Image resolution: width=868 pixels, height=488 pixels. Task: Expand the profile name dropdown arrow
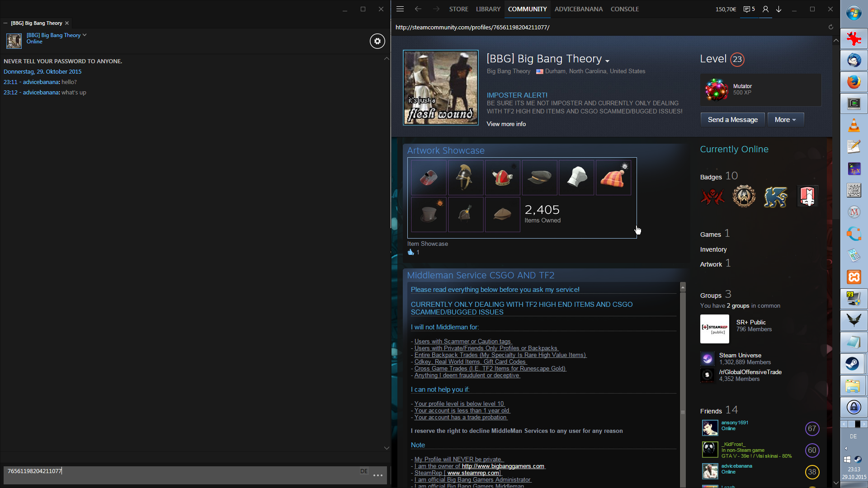click(x=607, y=61)
